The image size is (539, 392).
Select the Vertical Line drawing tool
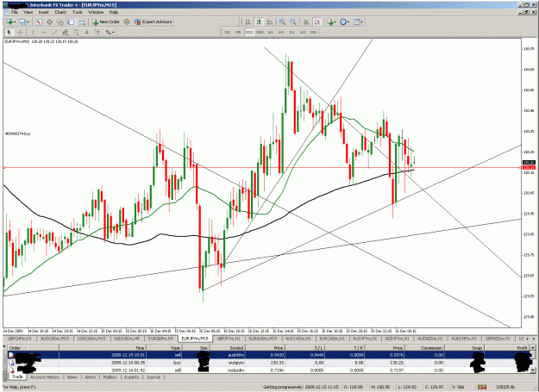point(33,32)
